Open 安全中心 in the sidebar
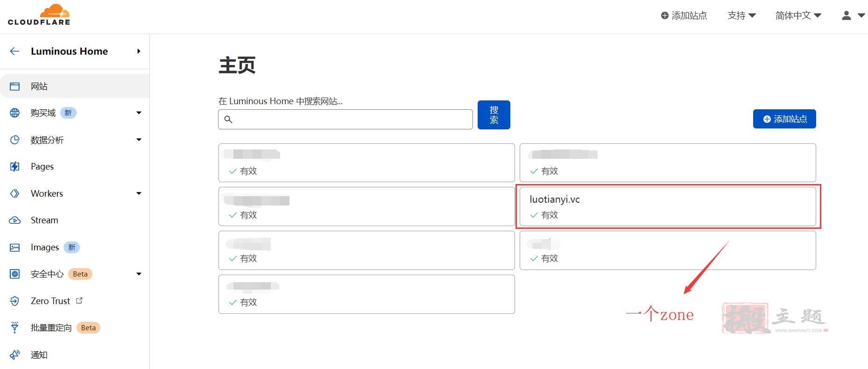 [x=47, y=274]
